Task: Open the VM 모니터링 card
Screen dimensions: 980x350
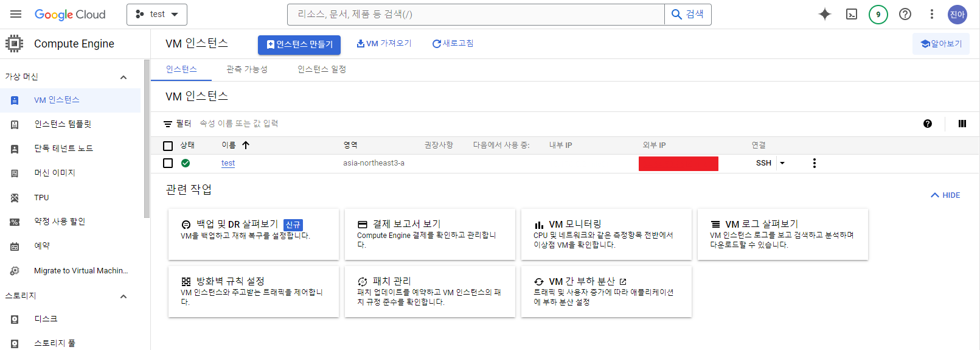Action: [606, 234]
